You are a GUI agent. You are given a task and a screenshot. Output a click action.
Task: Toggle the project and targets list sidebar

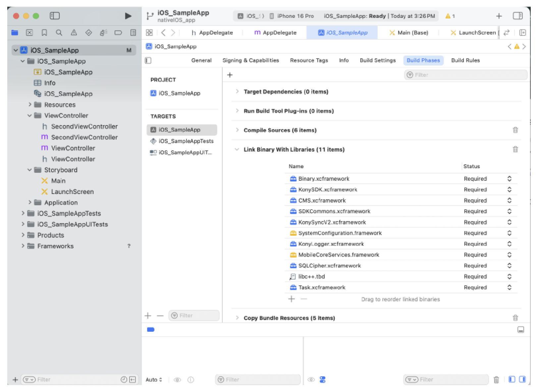click(x=148, y=60)
